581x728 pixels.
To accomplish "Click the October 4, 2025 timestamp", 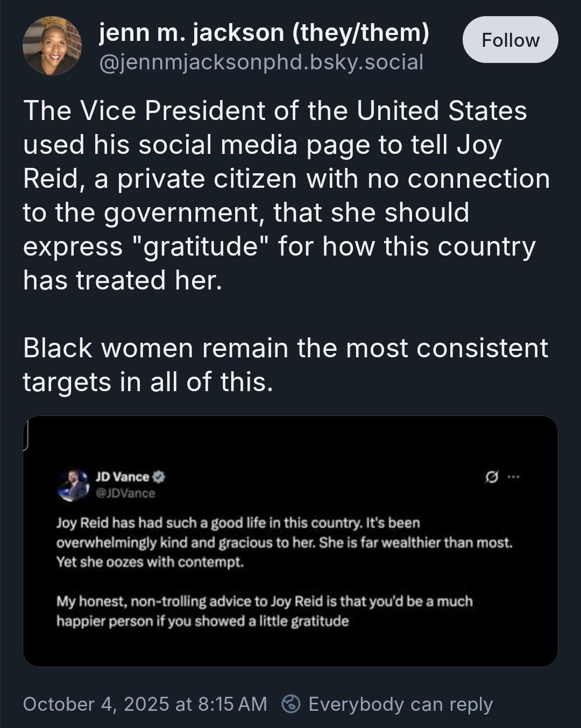I will click(145, 704).
